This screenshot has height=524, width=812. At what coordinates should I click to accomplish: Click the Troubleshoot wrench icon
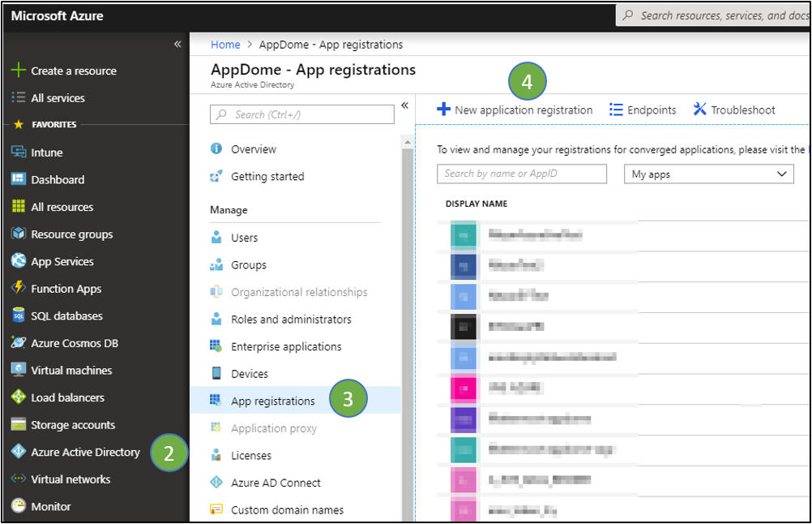coord(699,110)
